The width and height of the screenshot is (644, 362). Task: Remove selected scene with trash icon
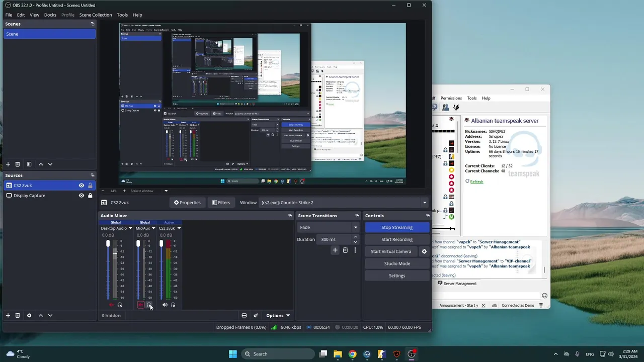(18, 164)
